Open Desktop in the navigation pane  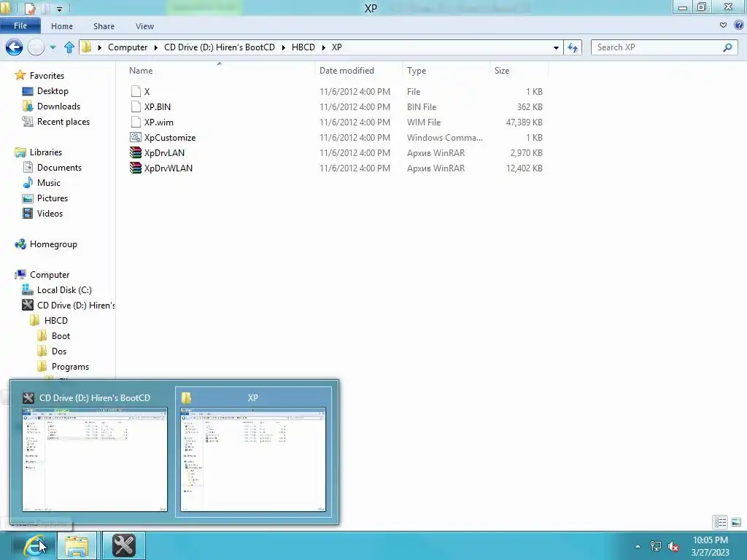coord(53,90)
